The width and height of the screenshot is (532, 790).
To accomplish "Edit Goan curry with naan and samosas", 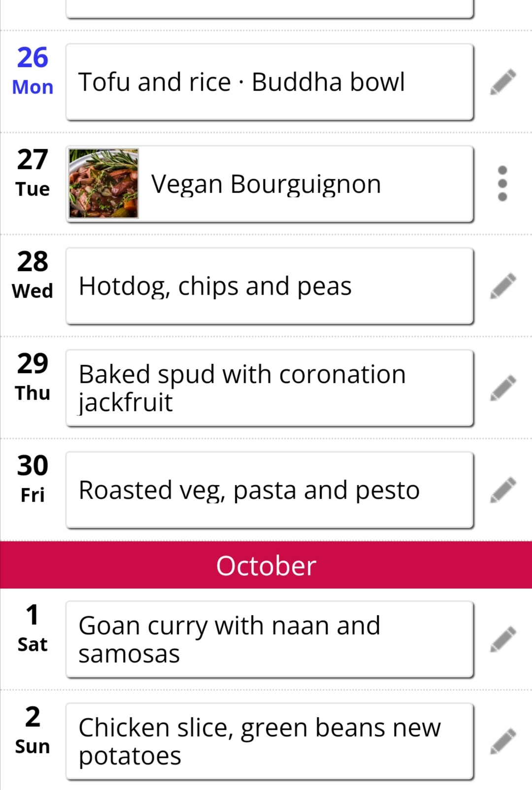I will (x=503, y=639).
